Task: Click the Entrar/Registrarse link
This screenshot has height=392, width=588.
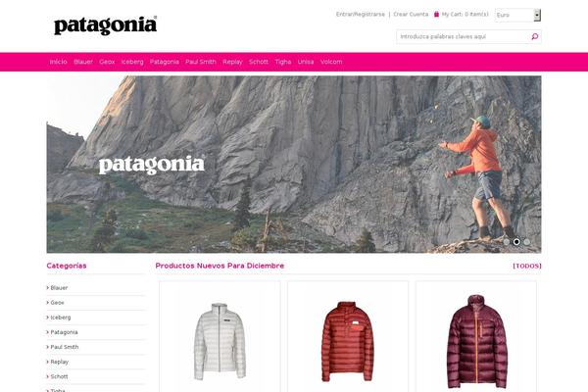Action: pos(361,15)
